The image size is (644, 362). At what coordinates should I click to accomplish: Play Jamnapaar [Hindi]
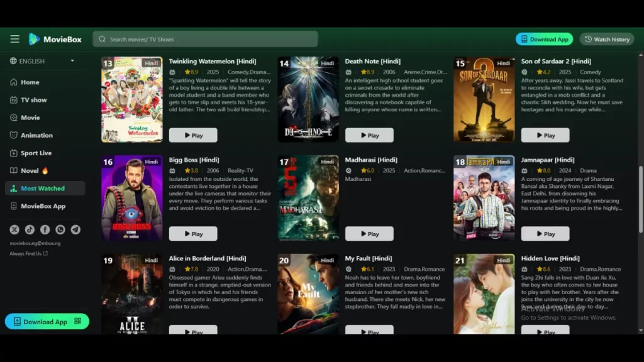pos(545,234)
